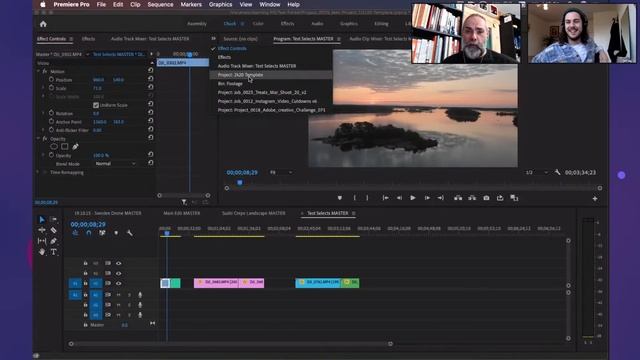The image size is (640, 360).
Task: Add a marker in the timeline header
Action: point(116,233)
